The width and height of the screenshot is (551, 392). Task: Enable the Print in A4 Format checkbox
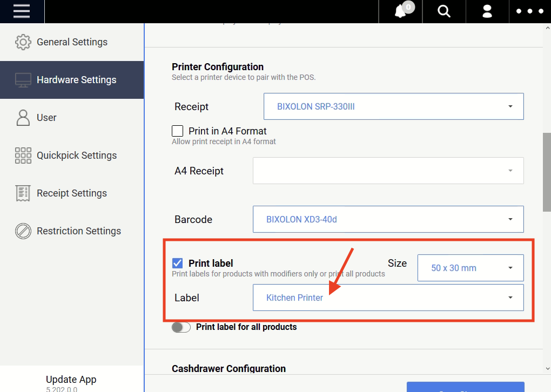(x=178, y=131)
